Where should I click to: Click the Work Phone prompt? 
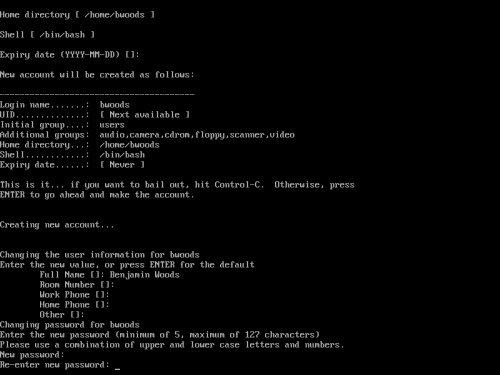tap(74, 295)
